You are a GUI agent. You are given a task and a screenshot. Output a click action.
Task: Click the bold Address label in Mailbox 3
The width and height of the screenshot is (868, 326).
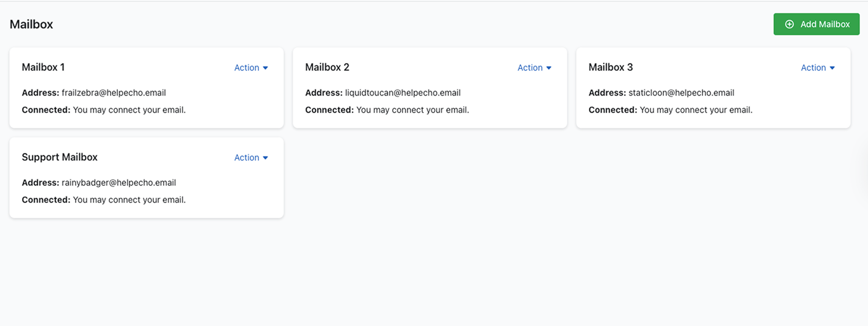click(x=607, y=93)
